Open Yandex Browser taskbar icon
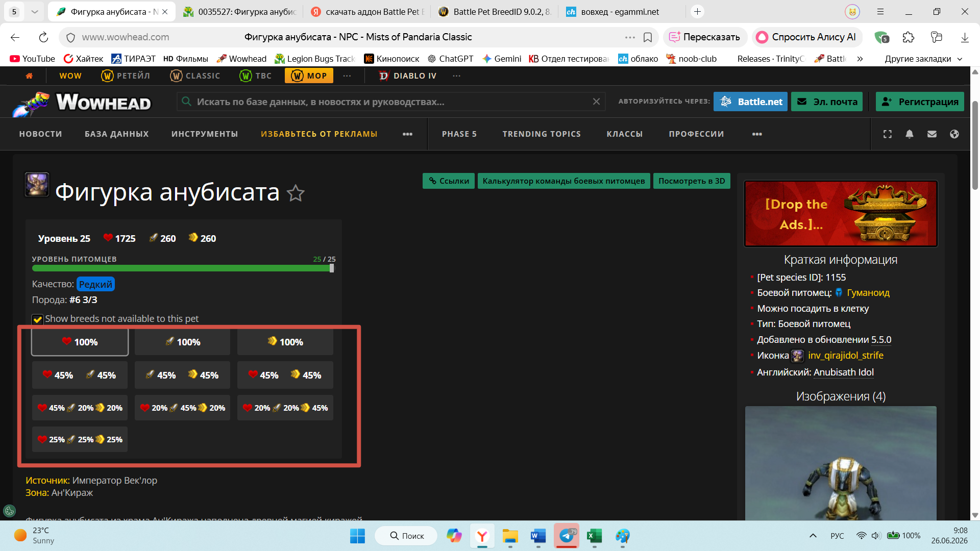980x551 pixels. tap(482, 536)
